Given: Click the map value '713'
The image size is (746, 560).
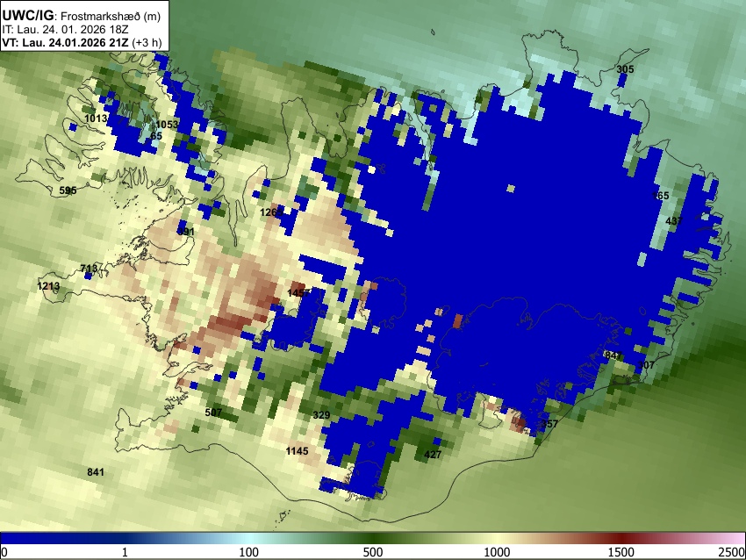Looking at the screenshot, I should 89,269.
